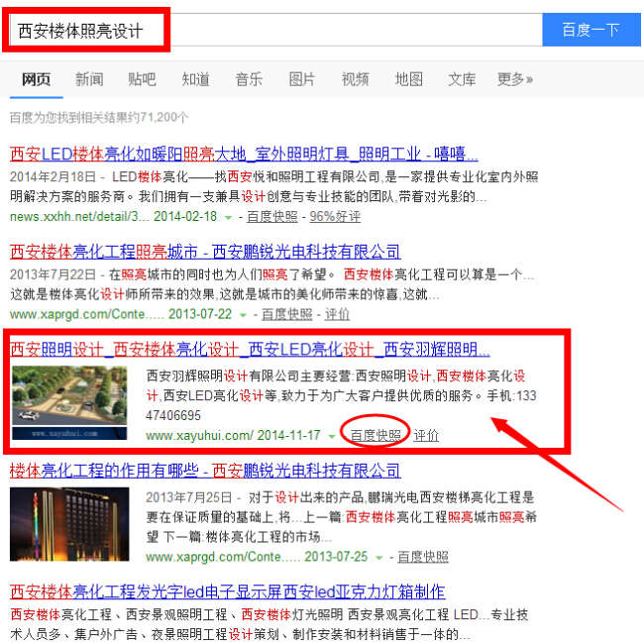The height and width of the screenshot is (644, 644).
Task: Click the circled 百度快照 link for xayuhui.com
Action: tap(376, 435)
